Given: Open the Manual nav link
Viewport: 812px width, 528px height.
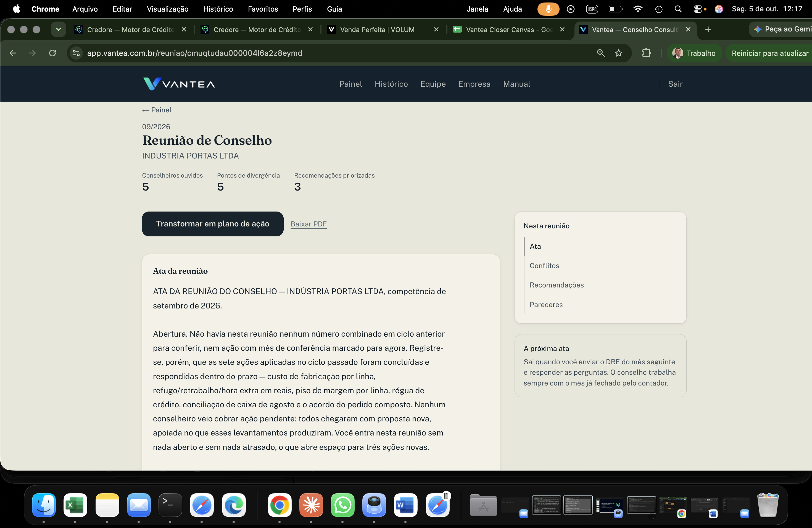Looking at the screenshot, I should pyautogui.click(x=516, y=84).
